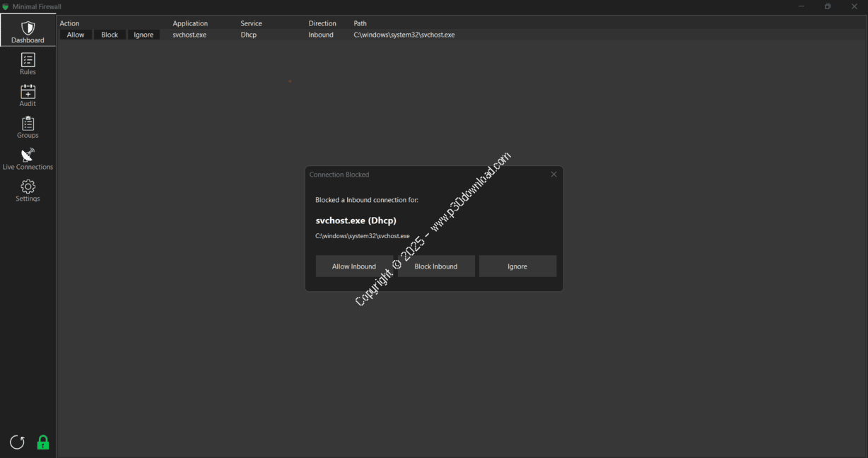868x458 pixels.
Task: Close the Connection Blocked dialog
Action: tap(554, 175)
